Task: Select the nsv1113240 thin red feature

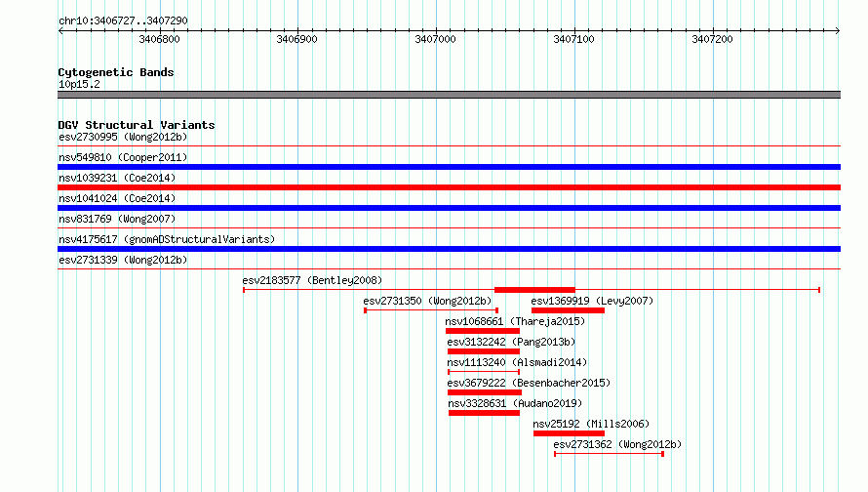Action: pyautogui.click(x=484, y=372)
